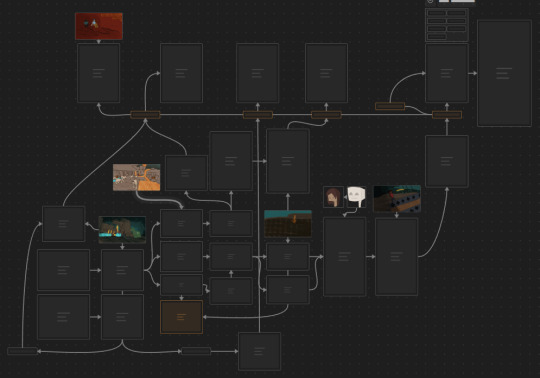Click the tall card at far right
Viewport: 540px width, 378px height.
click(x=504, y=73)
